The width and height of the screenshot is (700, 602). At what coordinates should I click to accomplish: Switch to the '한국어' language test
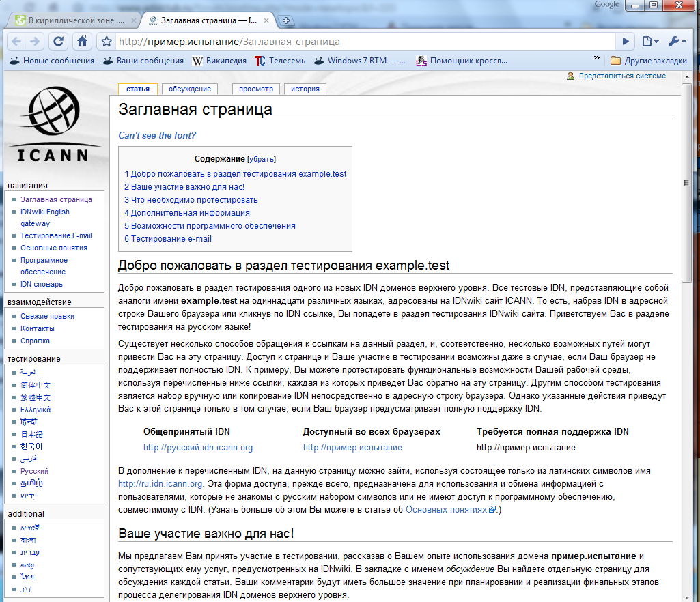coord(31,446)
